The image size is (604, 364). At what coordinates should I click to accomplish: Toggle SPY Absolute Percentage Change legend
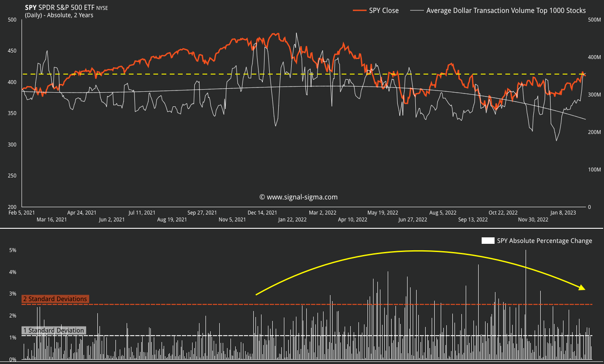pyautogui.click(x=537, y=241)
